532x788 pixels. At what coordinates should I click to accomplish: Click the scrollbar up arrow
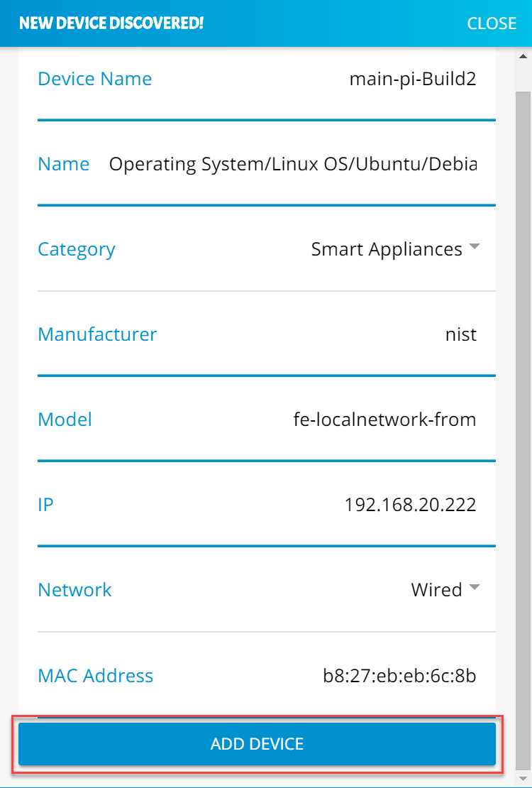(x=523, y=56)
